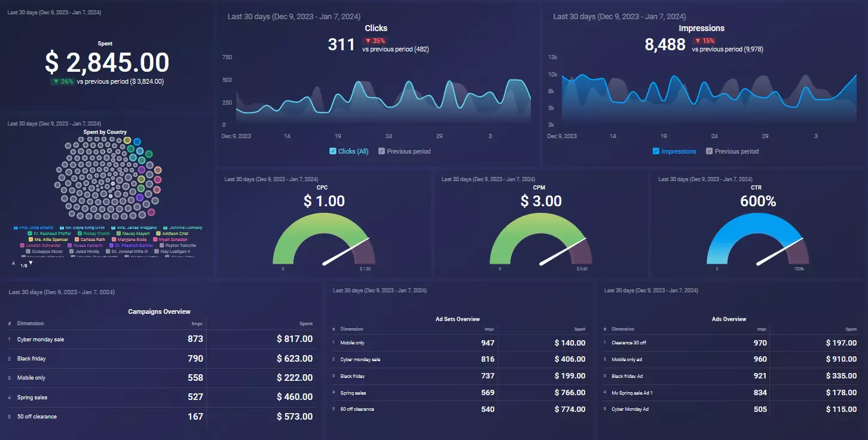Sort Ad Sets Overview by Spent header
The width and height of the screenshot is (868, 440).
click(579, 329)
